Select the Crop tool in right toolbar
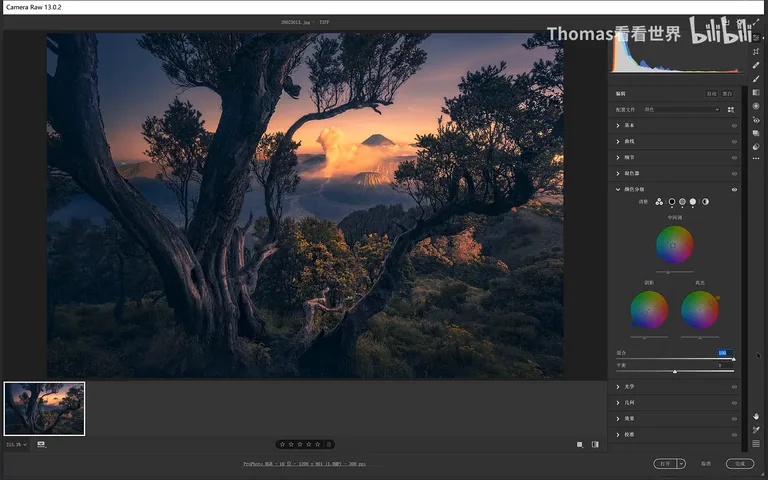 [x=756, y=51]
